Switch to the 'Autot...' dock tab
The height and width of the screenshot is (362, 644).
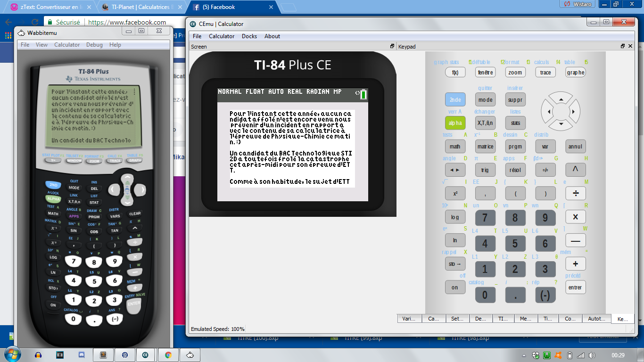597,319
